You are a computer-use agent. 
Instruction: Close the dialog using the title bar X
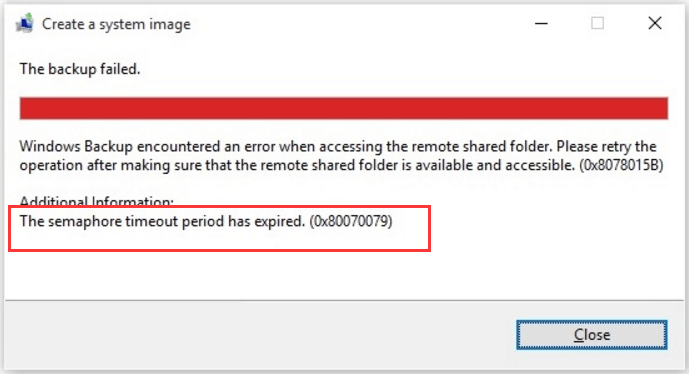(x=655, y=23)
